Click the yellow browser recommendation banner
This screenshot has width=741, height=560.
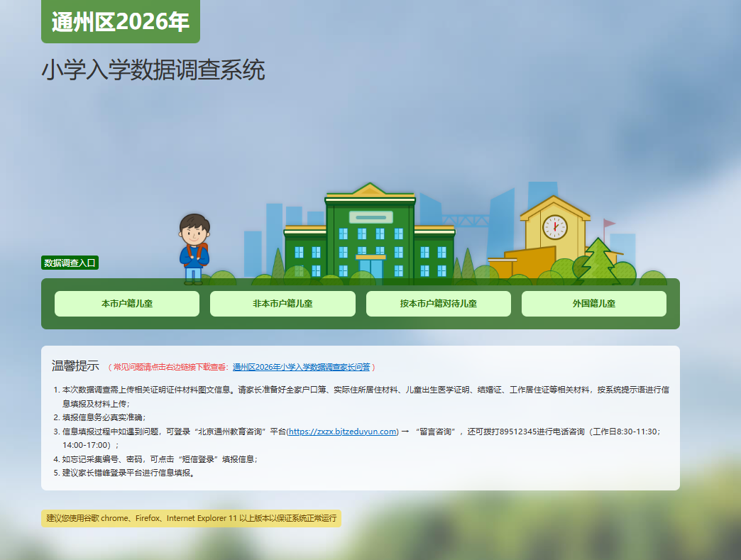click(x=191, y=518)
